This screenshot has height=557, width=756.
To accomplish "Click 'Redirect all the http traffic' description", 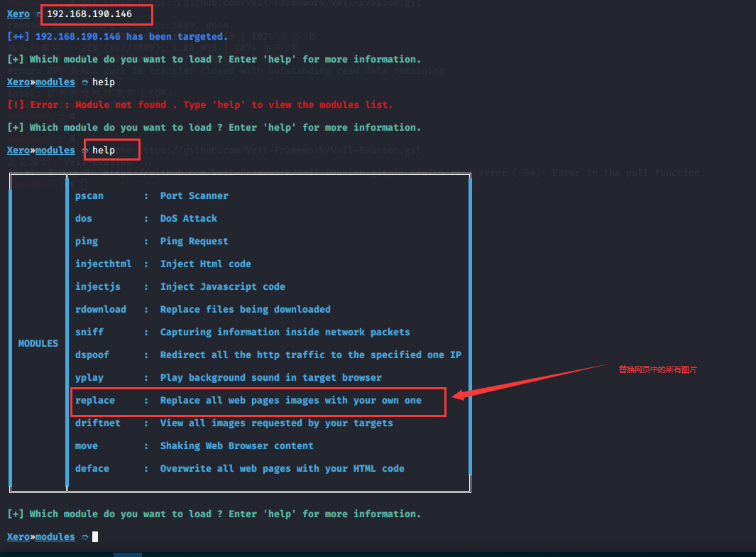I will pyautogui.click(x=310, y=355).
